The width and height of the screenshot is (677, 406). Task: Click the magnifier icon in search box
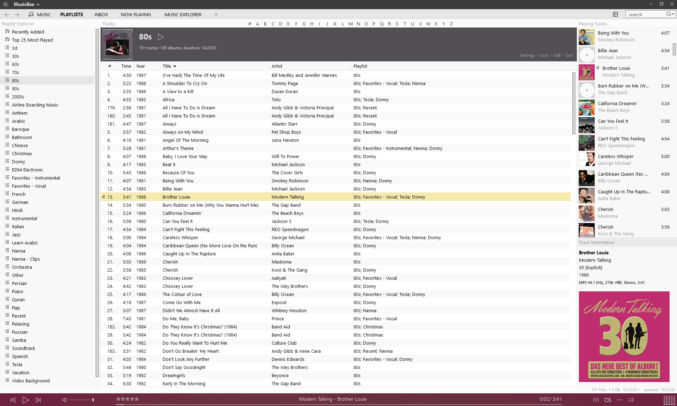click(x=668, y=14)
